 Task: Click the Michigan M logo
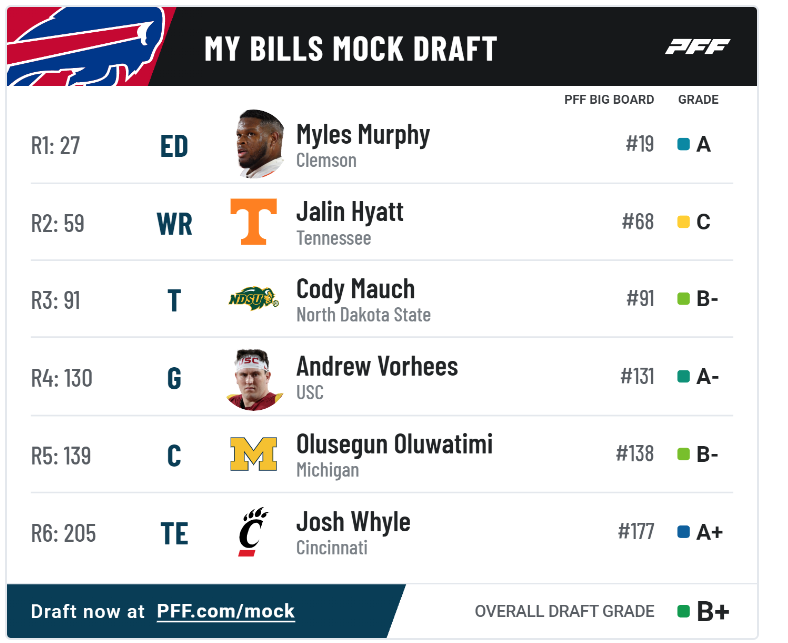253,454
